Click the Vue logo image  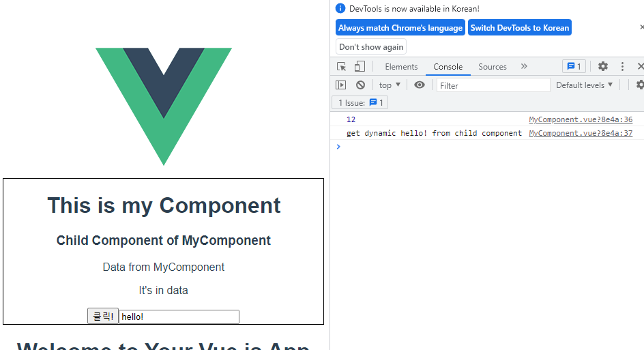(x=164, y=106)
